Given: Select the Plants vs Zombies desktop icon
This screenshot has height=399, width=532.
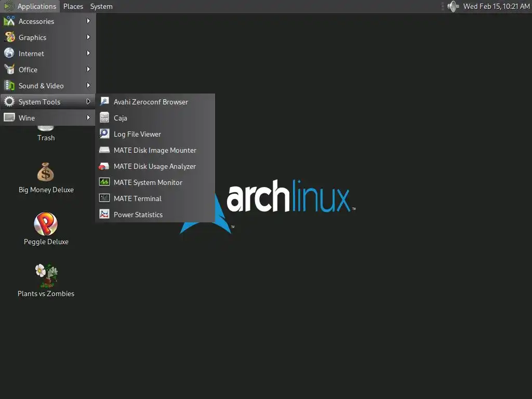Looking at the screenshot, I should pos(46,276).
